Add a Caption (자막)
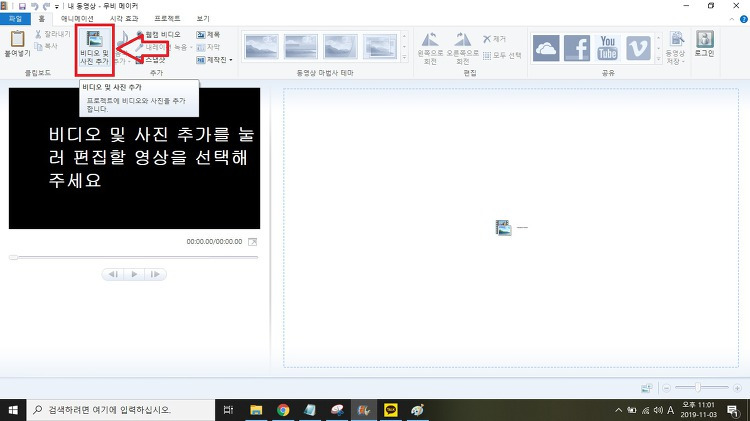This screenshot has height=421, width=750. pyautogui.click(x=209, y=47)
